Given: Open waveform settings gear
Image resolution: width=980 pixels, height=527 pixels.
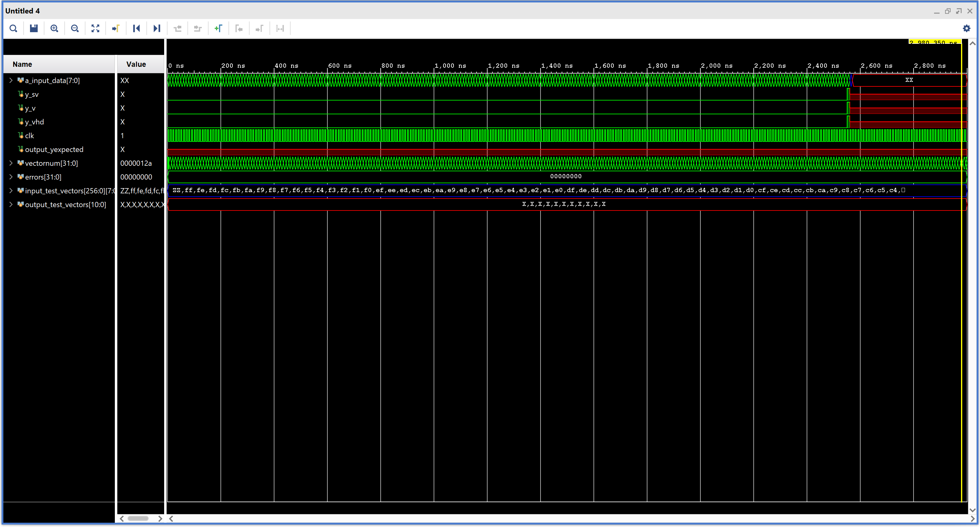Looking at the screenshot, I should tap(966, 28).
